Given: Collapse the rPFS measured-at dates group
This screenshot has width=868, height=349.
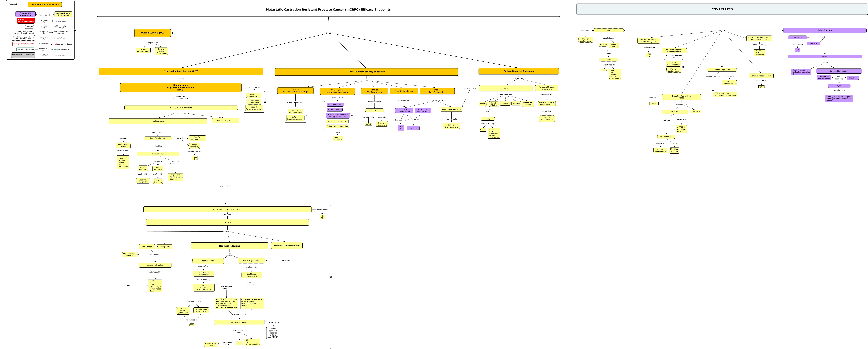Looking at the screenshot, I should point(265,102).
